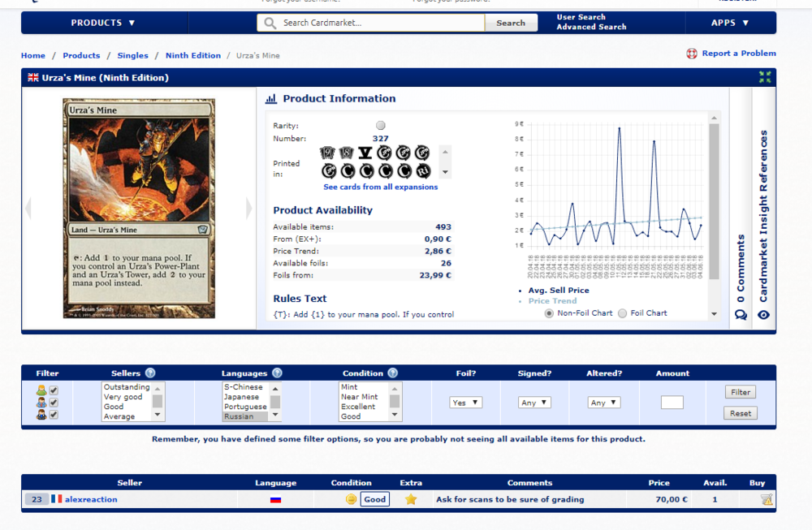Click See cards from all expansions link

click(x=380, y=187)
